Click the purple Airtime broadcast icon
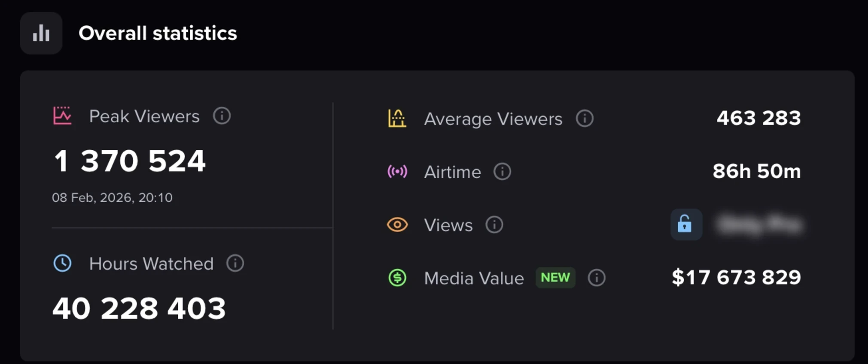 coord(397,172)
